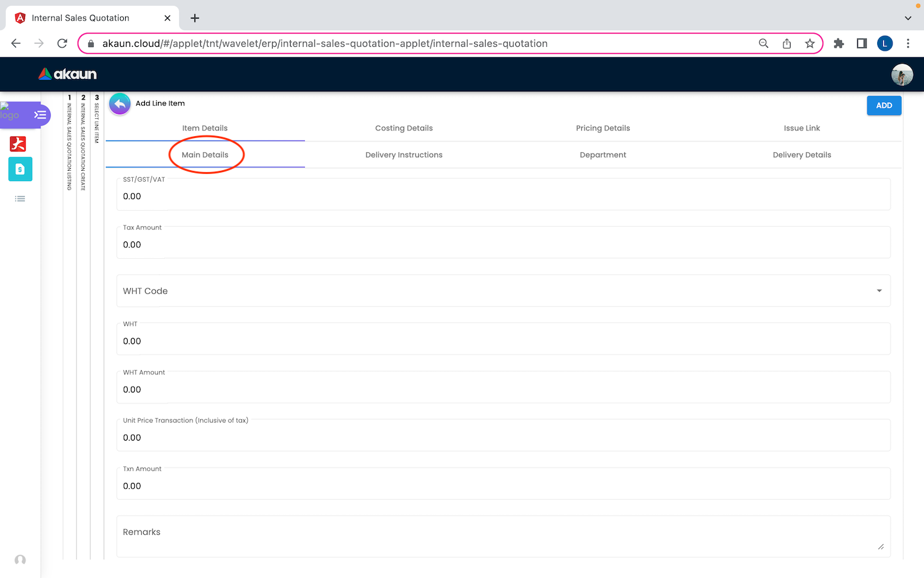The image size is (924, 578).
Task: Click the WHT Amount field
Action: pyautogui.click(x=504, y=387)
